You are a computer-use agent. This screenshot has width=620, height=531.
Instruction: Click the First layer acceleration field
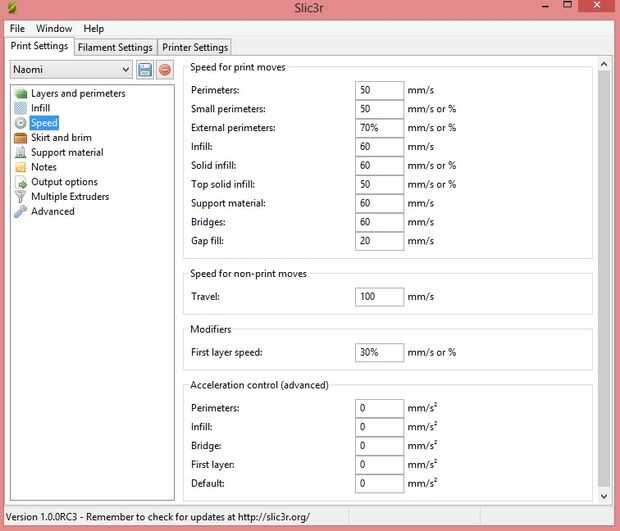pyautogui.click(x=379, y=465)
